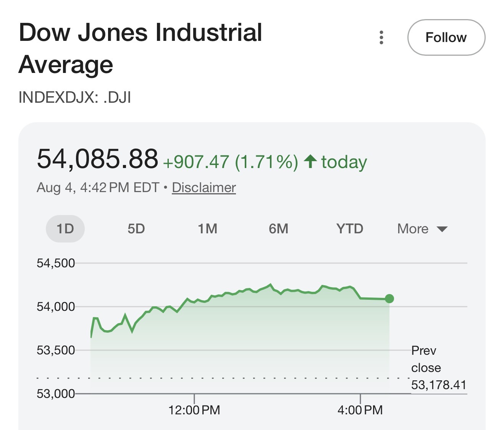Click the green endpoint dot on chart
The image size is (504, 430).
(389, 299)
